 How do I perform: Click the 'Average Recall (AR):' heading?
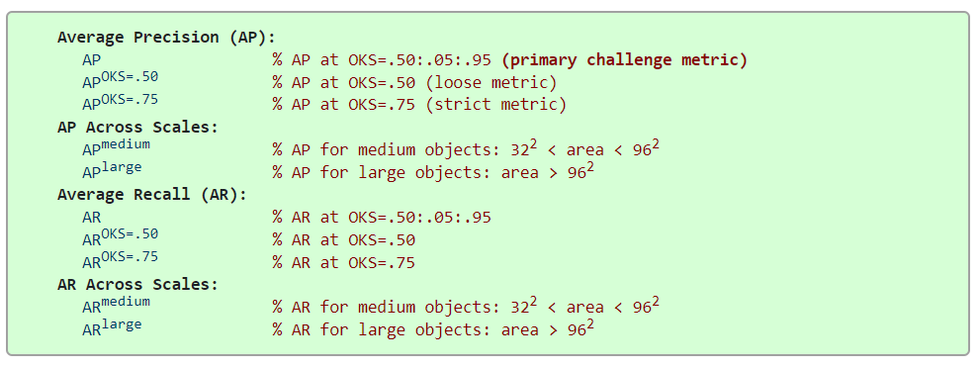(x=152, y=194)
